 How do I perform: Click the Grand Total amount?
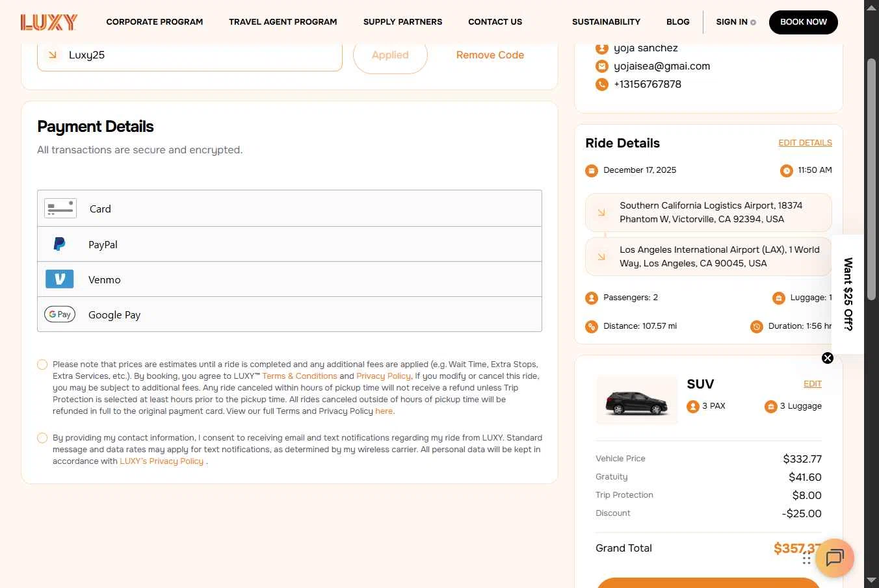pos(798,548)
